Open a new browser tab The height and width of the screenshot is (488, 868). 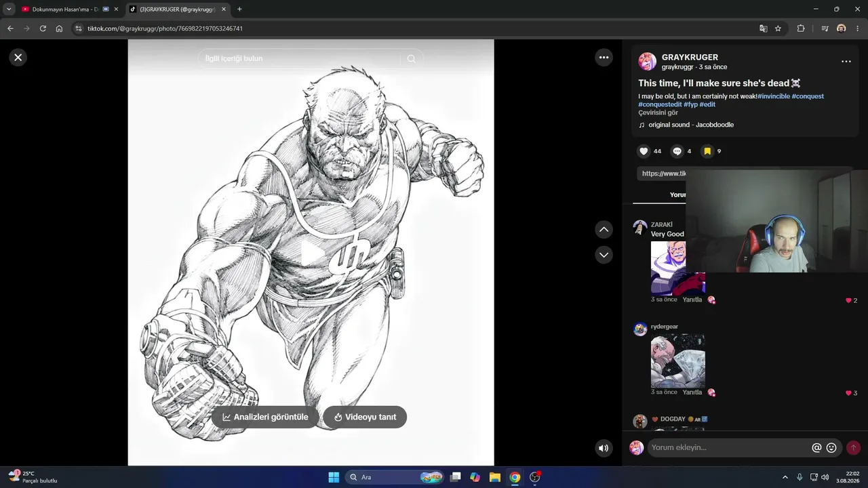[x=239, y=9]
